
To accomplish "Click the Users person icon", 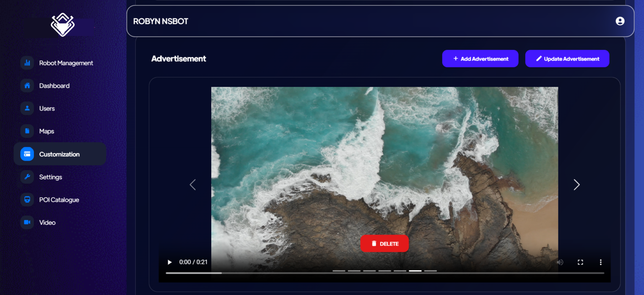I will pos(27,108).
